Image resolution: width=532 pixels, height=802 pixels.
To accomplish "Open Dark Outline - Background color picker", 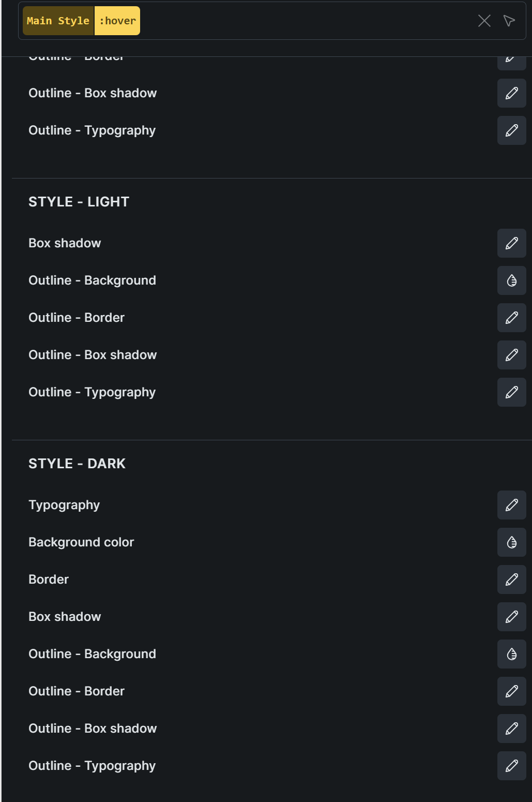I will click(x=511, y=654).
